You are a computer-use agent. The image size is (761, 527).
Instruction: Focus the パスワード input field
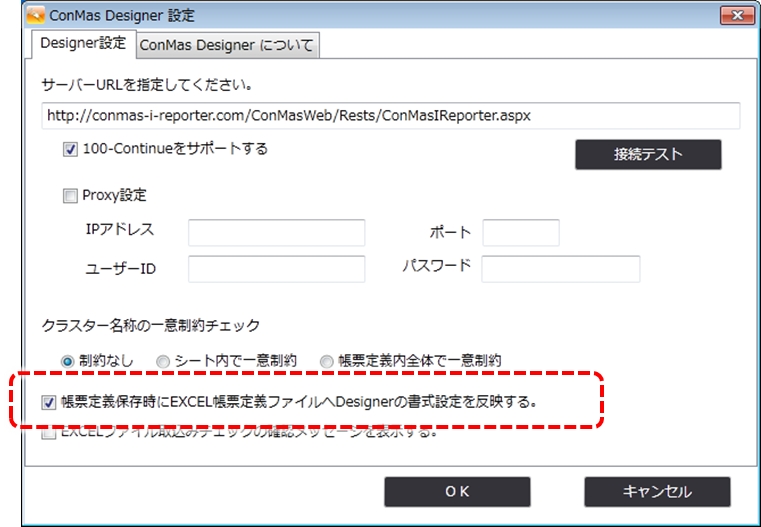tap(561, 269)
